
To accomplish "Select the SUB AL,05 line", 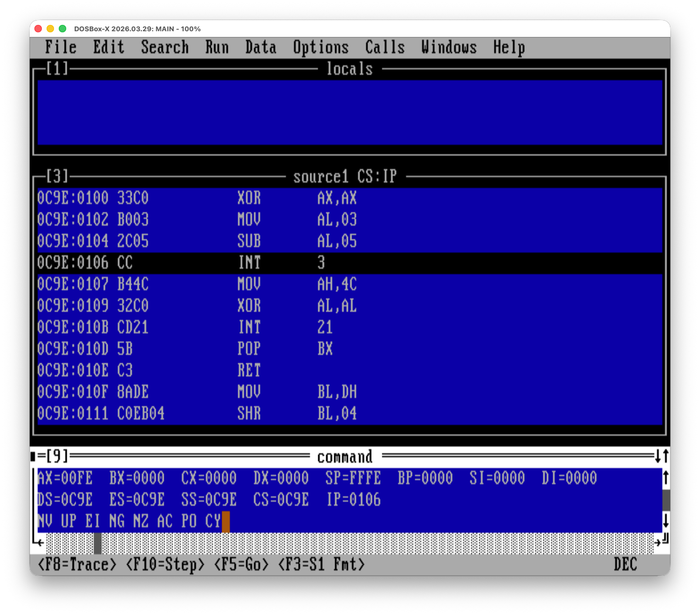I will [x=349, y=242].
